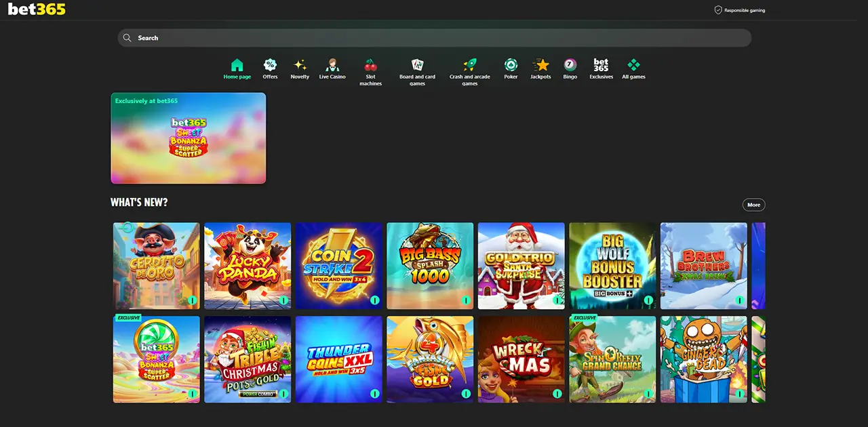Launch the Lucky Panda game

tap(248, 266)
